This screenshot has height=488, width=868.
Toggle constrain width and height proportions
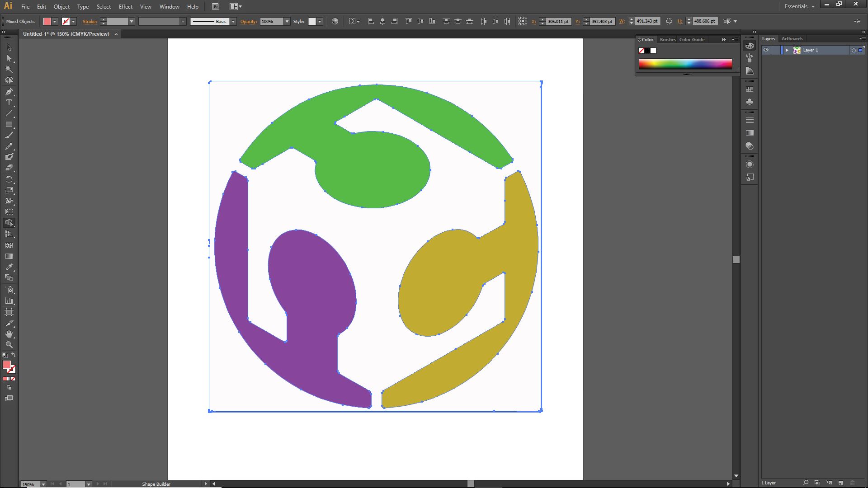pos(669,21)
